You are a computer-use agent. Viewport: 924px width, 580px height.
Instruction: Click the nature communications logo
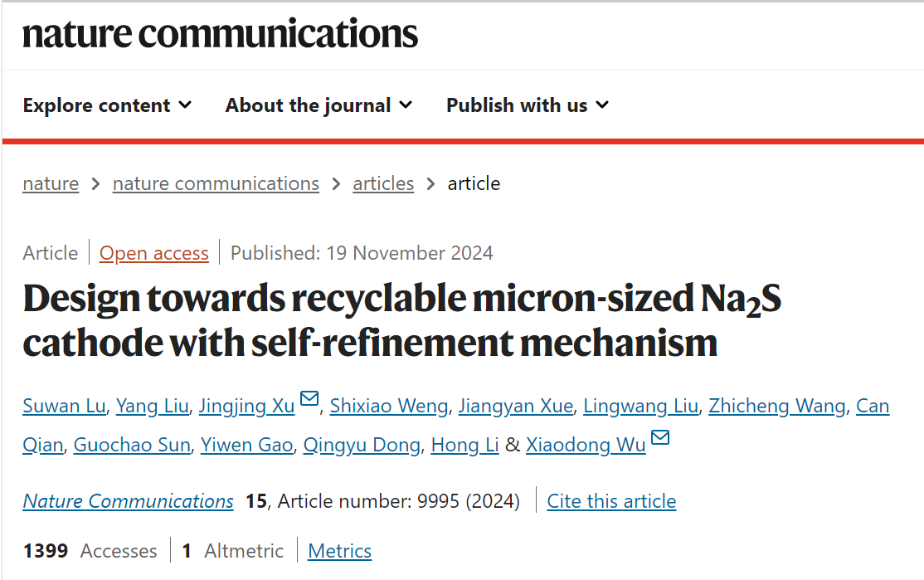[x=220, y=34]
